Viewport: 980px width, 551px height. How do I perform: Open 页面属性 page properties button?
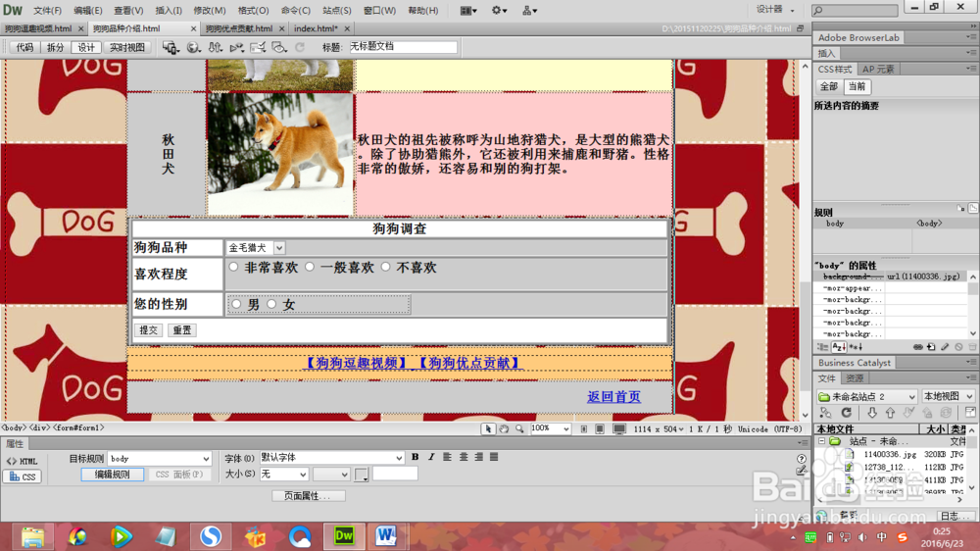(x=307, y=496)
